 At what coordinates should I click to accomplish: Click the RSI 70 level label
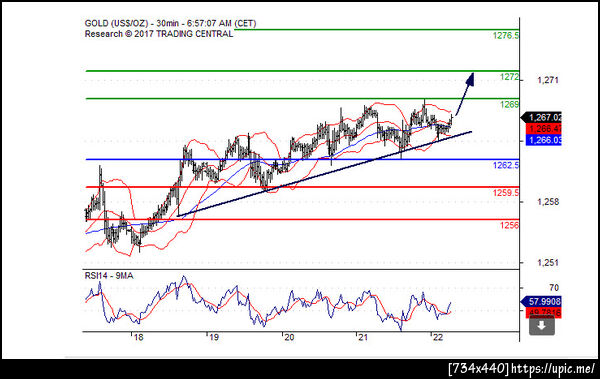click(554, 288)
